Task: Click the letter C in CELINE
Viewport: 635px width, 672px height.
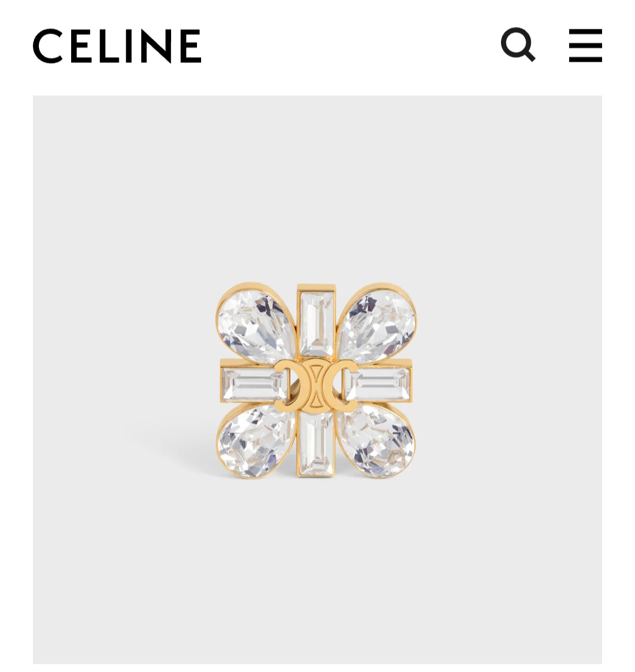Action: pos(48,46)
